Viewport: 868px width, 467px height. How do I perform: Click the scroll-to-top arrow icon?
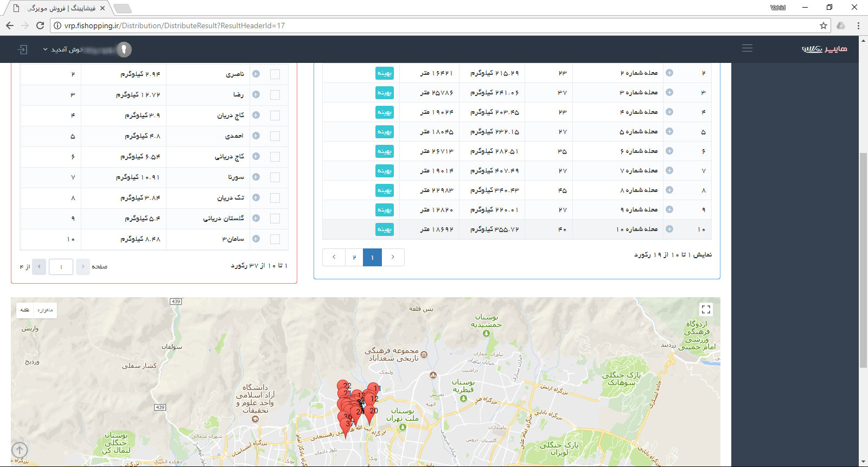20,450
